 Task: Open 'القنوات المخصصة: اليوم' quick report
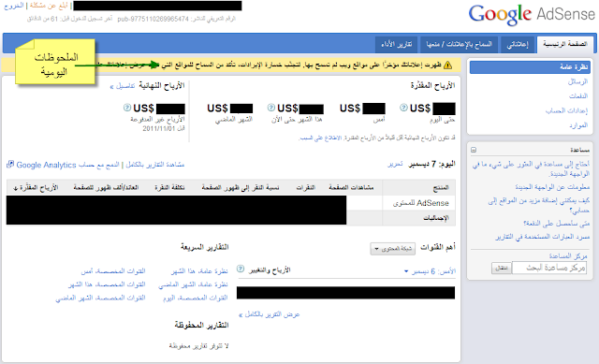[196, 298]
